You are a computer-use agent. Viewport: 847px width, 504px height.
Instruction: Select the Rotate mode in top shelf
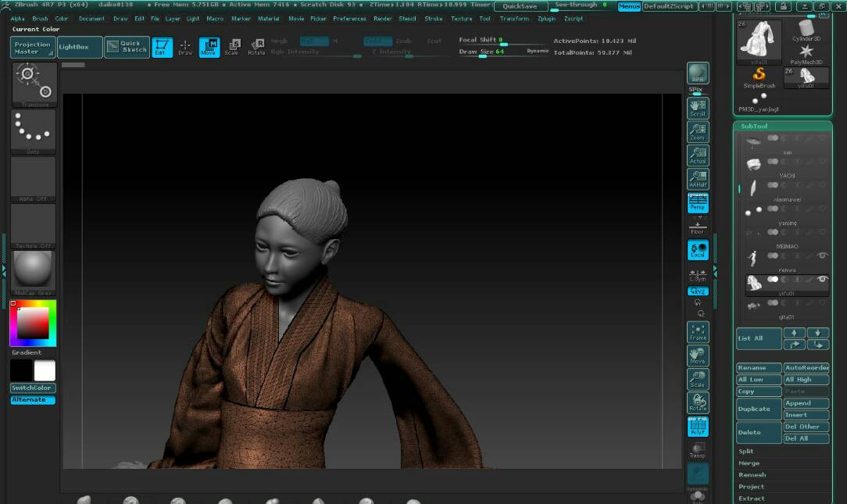(256, 47)
